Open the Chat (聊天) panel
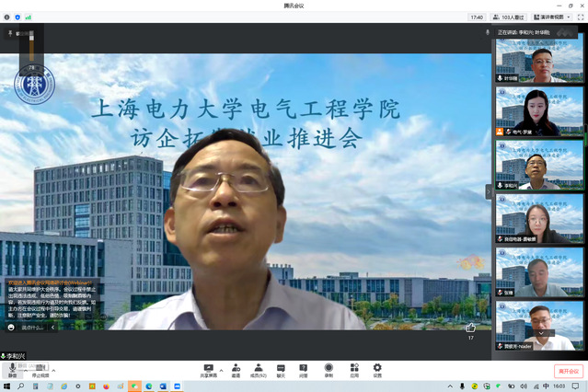588x392 pixels. point(281,370)
